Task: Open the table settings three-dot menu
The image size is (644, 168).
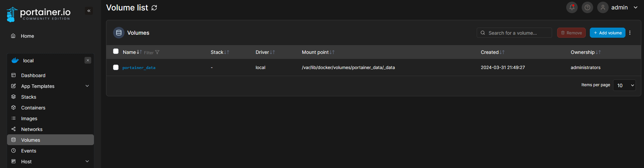Action: [630, 33]
